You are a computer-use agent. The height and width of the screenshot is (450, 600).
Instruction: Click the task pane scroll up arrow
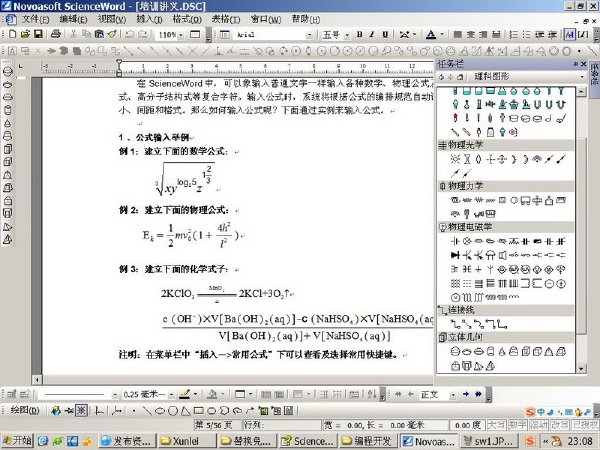[581, 91]
